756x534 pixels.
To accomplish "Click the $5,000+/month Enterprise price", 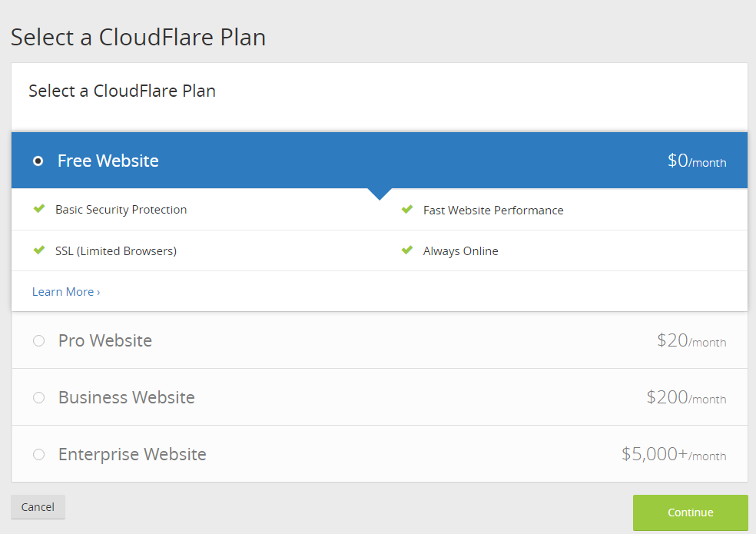I will [x=673, y=455].
